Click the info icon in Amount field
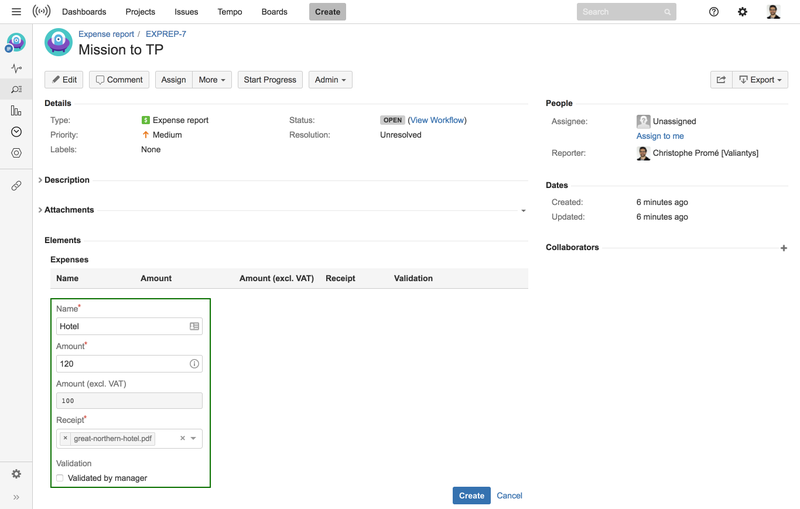This screenshot has height=509, width=800. point(194,364)
